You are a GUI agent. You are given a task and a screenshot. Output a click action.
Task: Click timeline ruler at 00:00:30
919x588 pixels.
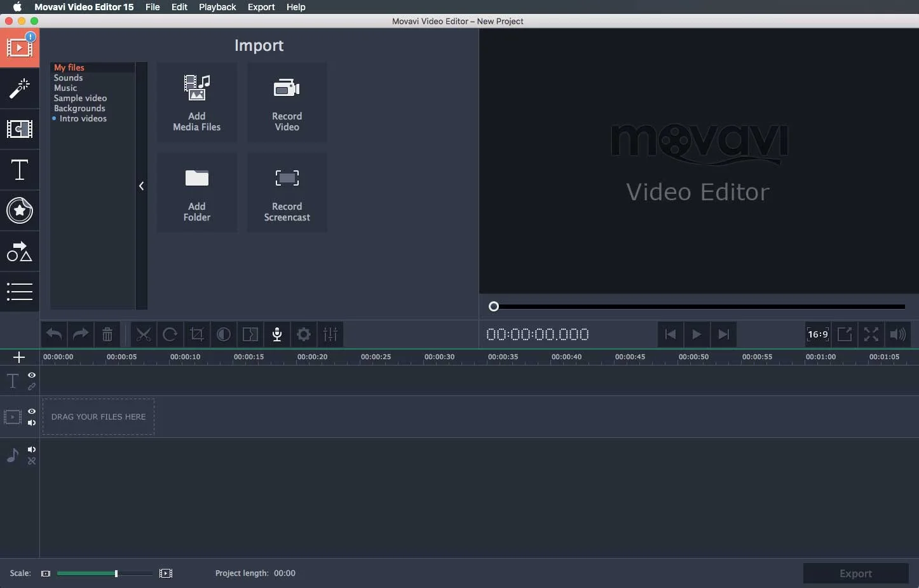coord(439,357)
